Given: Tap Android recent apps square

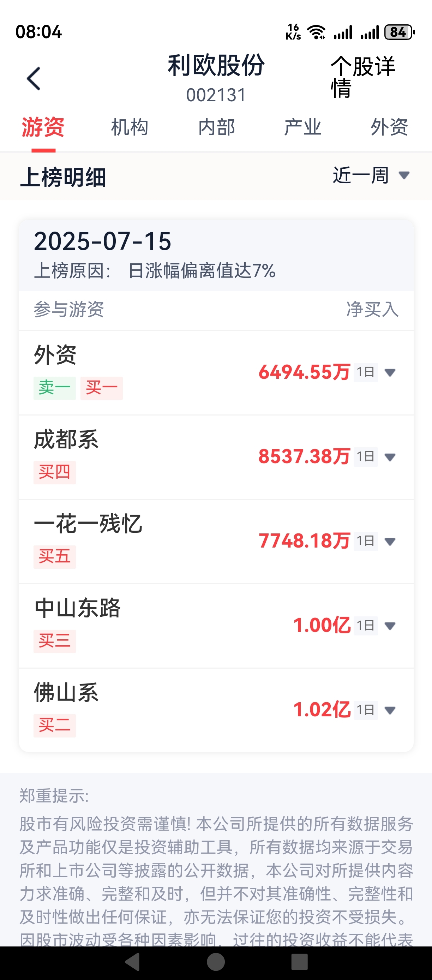Looking at the screenshot, I should coord(299,962).
